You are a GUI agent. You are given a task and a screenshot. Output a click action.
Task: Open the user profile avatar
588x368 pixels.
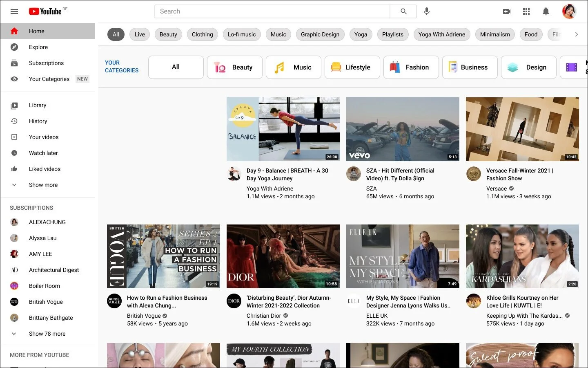569,11
